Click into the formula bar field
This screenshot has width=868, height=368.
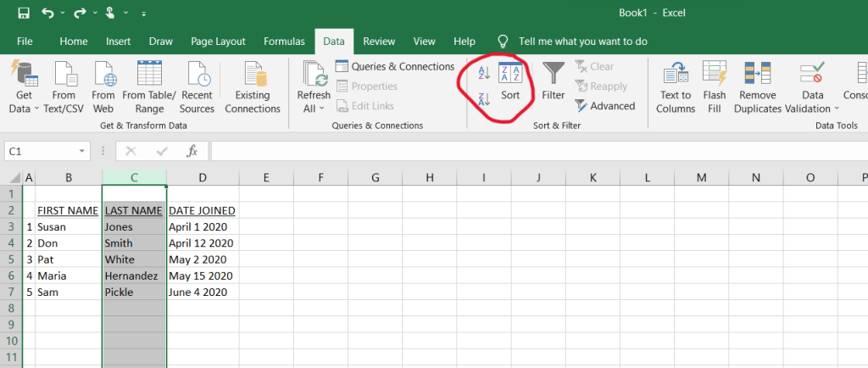(534, 151)
